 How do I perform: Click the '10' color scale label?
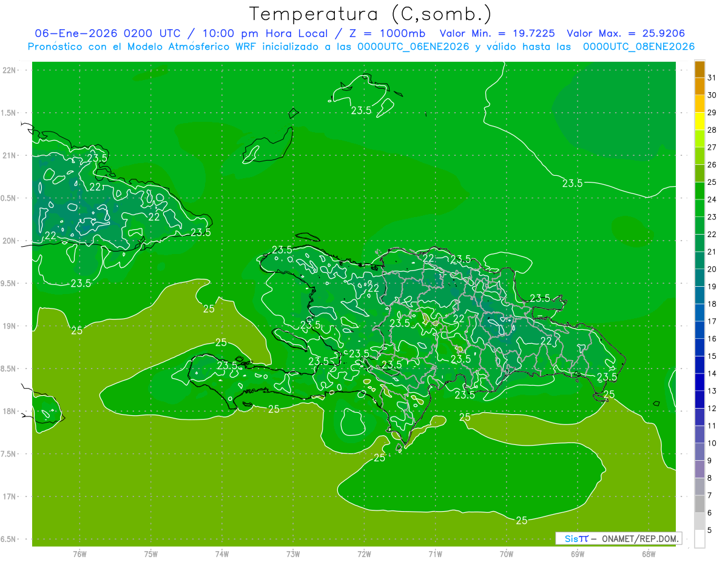[x=712, y=443]
